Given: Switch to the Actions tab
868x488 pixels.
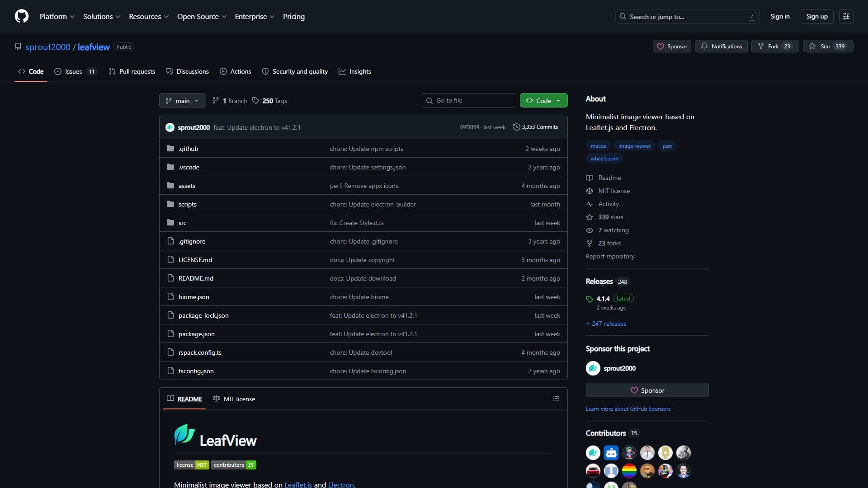Looking at the screenshot, I should tap(235, 71).
